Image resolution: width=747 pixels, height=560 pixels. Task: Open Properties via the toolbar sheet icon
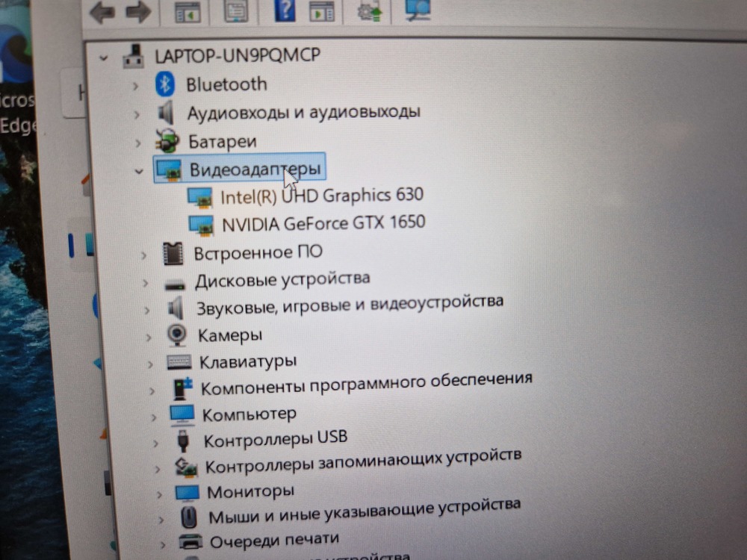[x=236, y=11]
